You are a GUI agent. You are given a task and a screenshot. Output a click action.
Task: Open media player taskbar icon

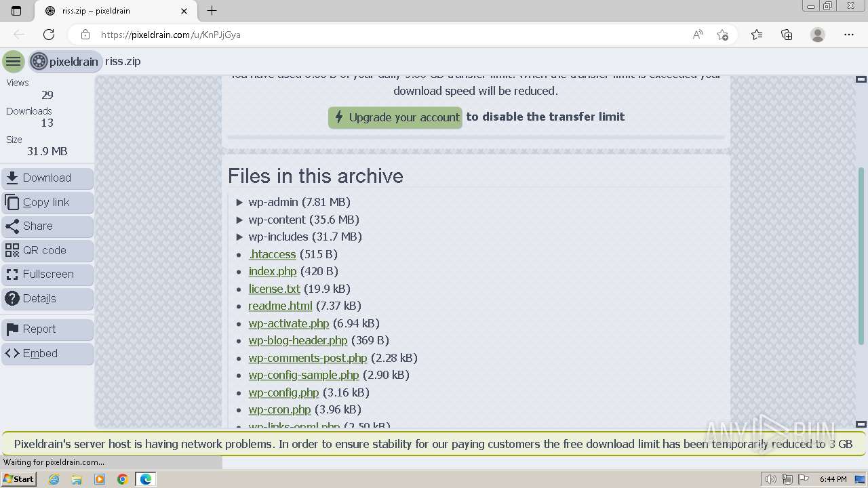[x=100, y=479]
